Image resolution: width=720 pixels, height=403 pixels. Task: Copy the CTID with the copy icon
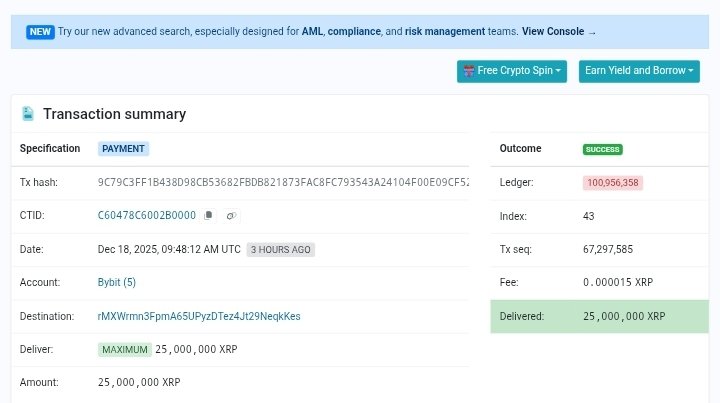[208, 215]
